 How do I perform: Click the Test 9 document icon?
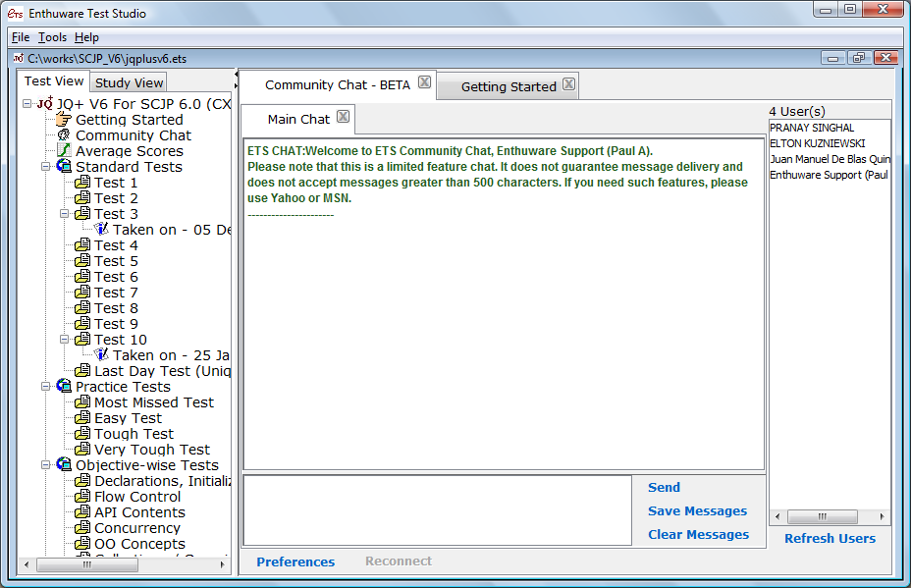(82, 324)
